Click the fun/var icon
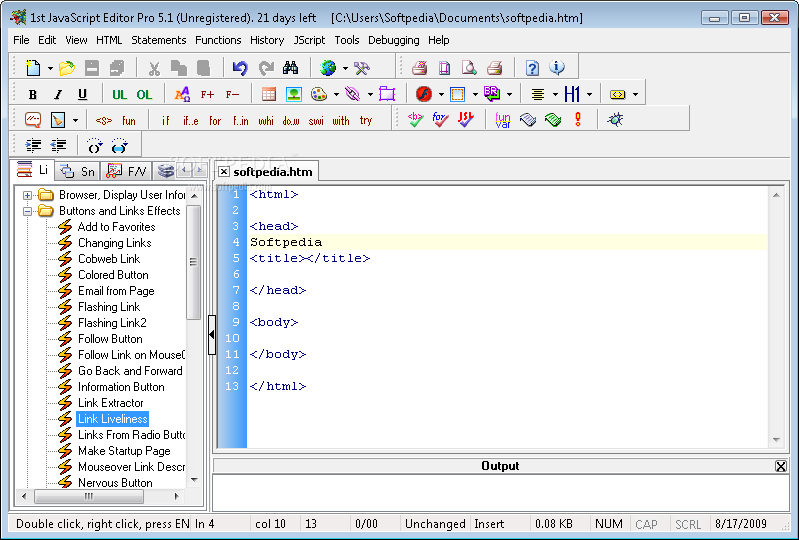Screen dimensions: 799x540 pos(503,120)
